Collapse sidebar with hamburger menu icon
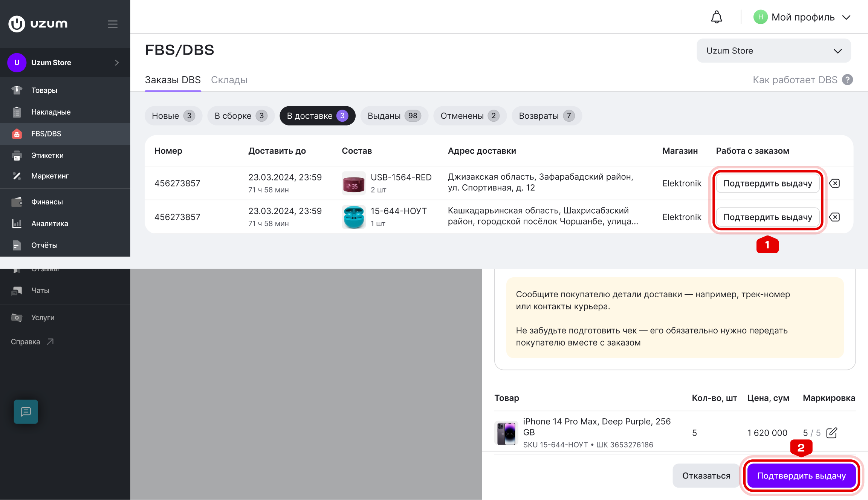Viewport: 868px width, 500px height. 113,24
